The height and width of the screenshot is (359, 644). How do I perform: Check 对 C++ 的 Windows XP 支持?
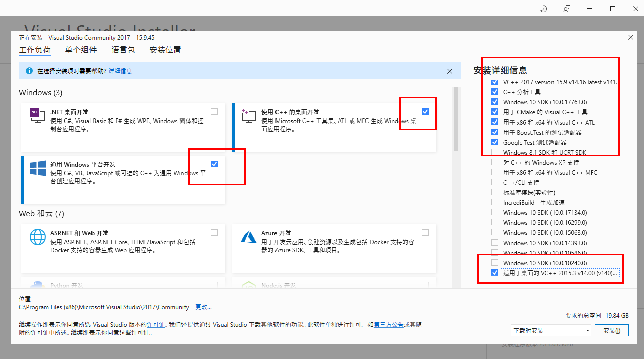(494, 162)
